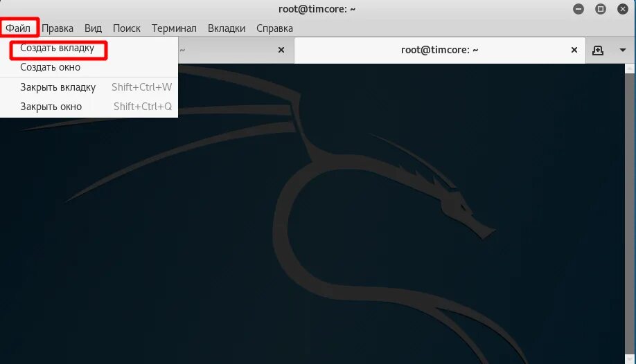Open the Поиск menu
The width and height of the screenshot is (636, 364).
tap(127, 28)
